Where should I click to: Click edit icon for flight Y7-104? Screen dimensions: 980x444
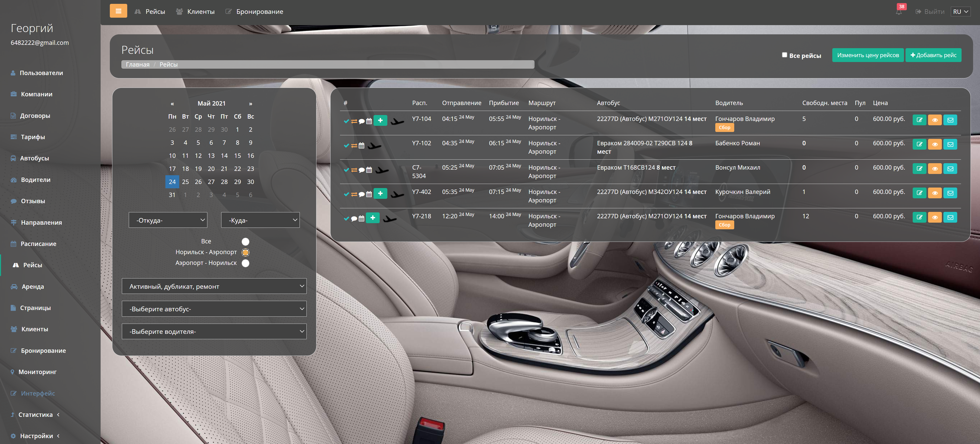coord(919,120)
